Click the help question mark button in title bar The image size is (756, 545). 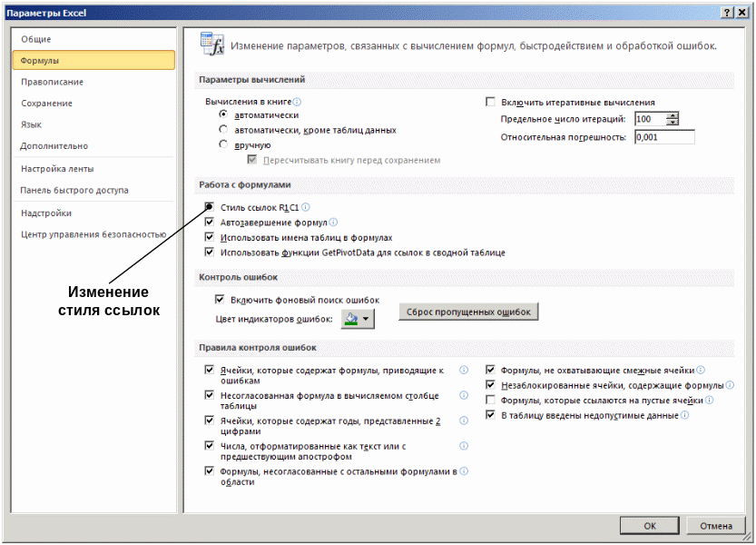click(x=728, y=13)
